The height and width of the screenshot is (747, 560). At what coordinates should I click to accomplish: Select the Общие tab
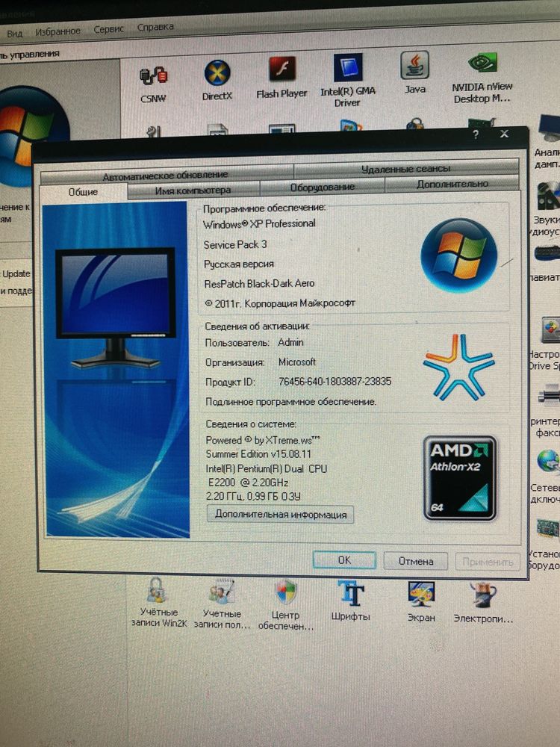83,192
